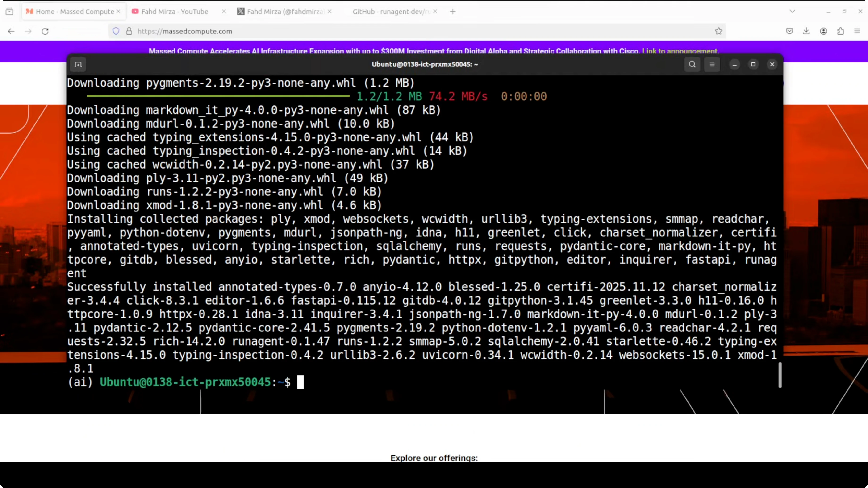This screenshot has width=868, height=488.
Task: Open Firefox application menu
Action: 857,31
